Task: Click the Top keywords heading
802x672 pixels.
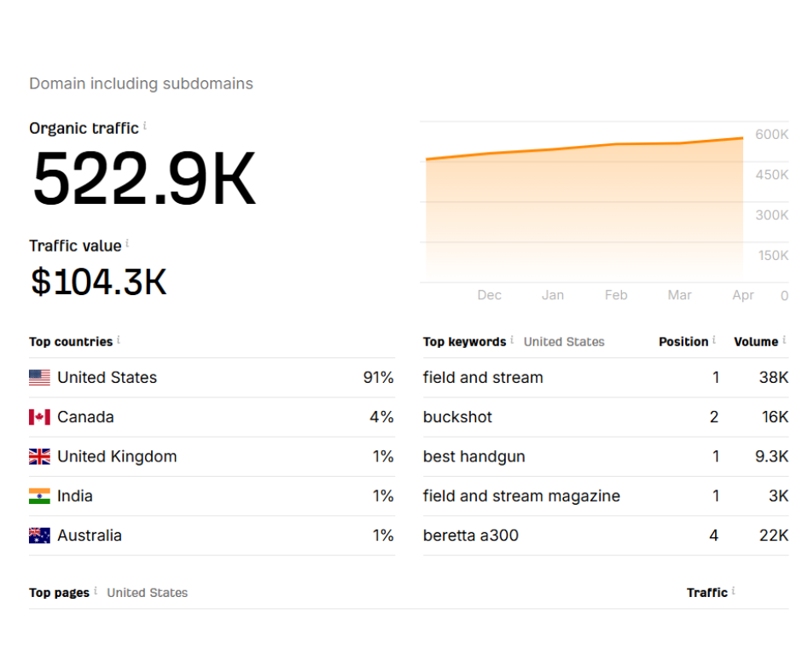Action: pyautogui.click(x=464, y=342)
